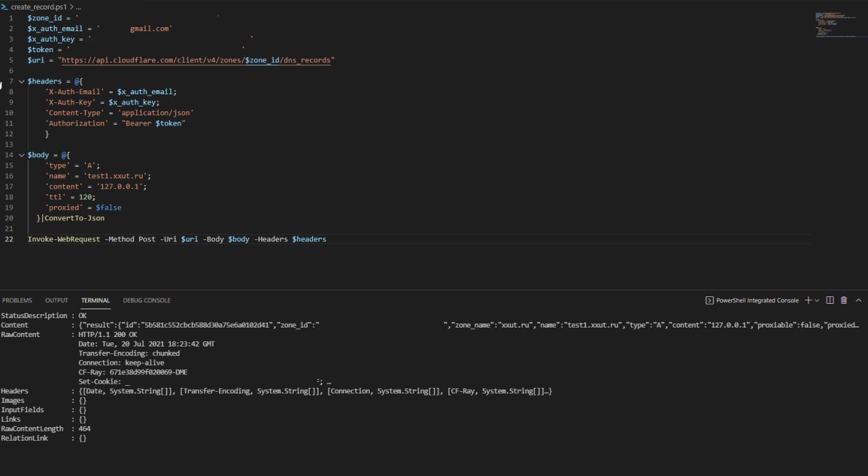Click StatusDescription OK line in terminal
The width and height of the screenshot is (868, 476).
tap(43, 316)
